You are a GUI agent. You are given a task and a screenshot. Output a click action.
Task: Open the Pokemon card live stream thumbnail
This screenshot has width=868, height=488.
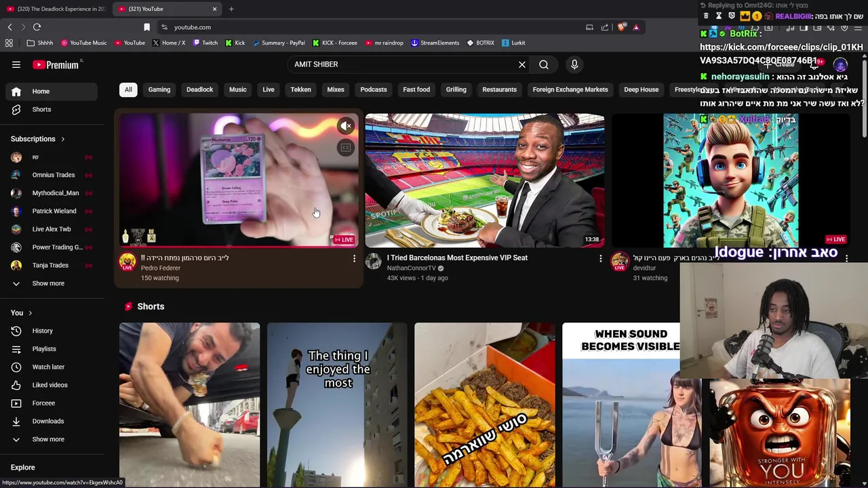[239, 180]
